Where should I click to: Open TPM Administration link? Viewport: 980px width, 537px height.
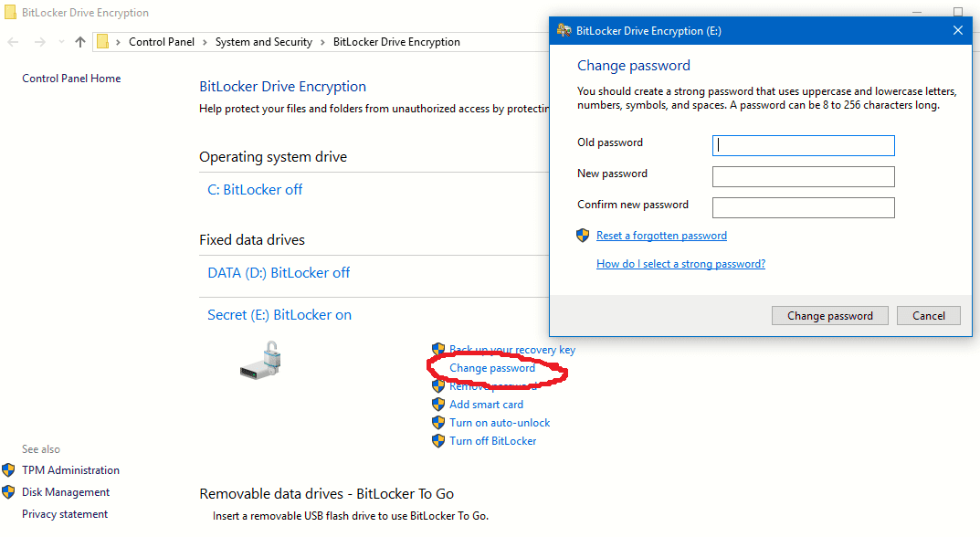pyautogui.click(x=70, y=470)
